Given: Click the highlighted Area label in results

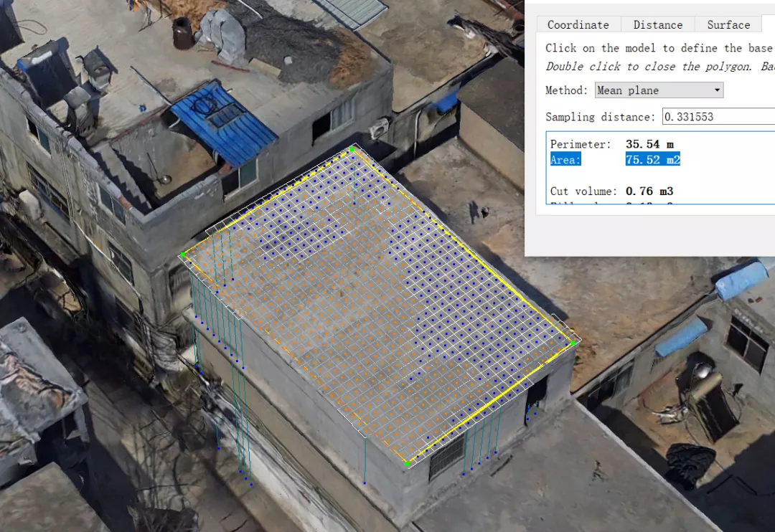Looking at the screenshot, I should pos(565,160).
